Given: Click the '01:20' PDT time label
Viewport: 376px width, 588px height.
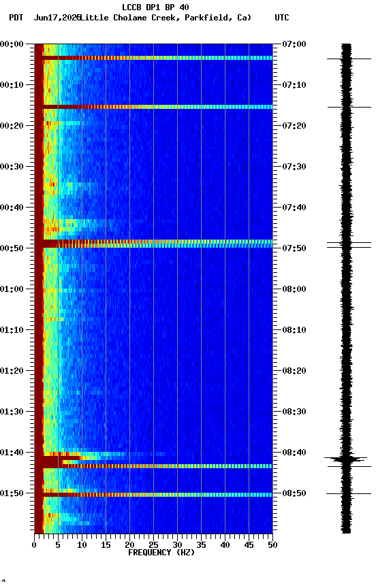Looking at the screenshot, I should point(12,371).
